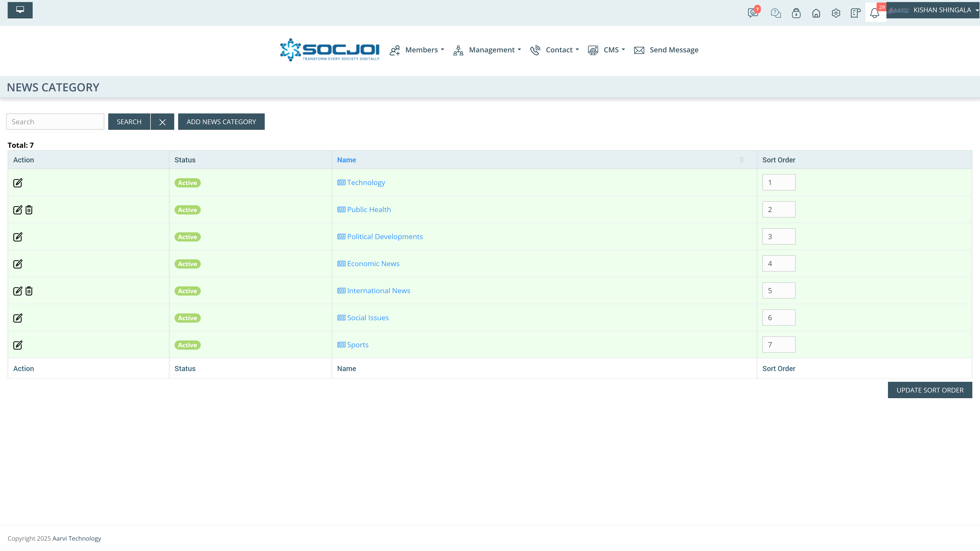The width and height of the screenshot is (980, 551).
Task: Click the document list icon in the top bar
Action: (x=855, y=13)
